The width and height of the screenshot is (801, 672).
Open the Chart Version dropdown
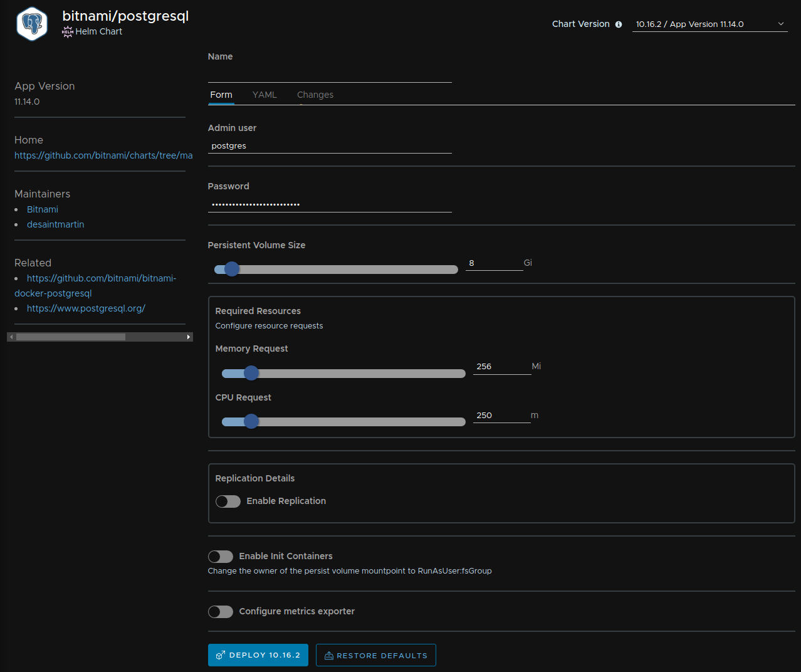pos(709,24)
